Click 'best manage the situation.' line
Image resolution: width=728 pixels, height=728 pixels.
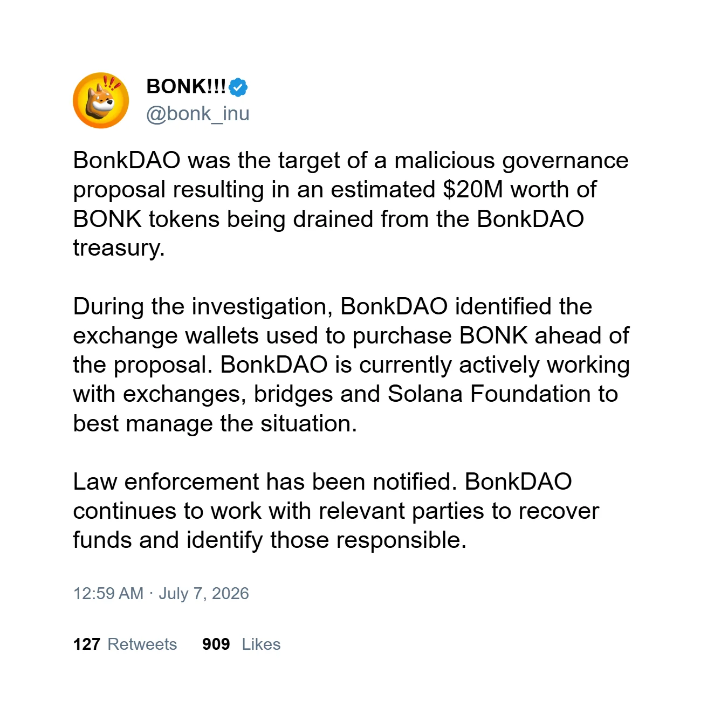pyautogui.click(x=215, y=423)
